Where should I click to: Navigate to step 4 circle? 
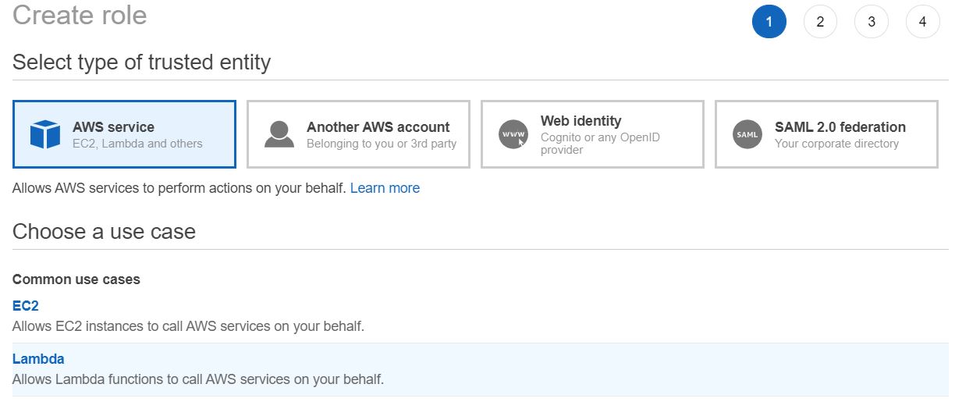click(922, 22)
